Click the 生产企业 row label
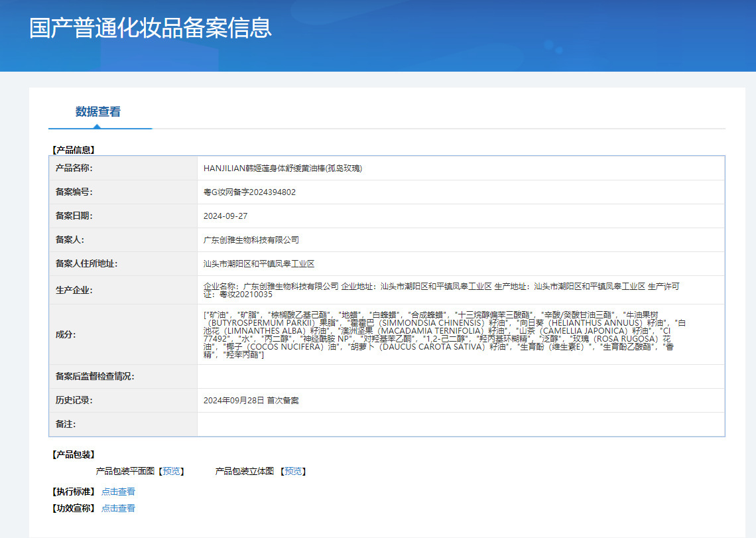 point(74,290)
